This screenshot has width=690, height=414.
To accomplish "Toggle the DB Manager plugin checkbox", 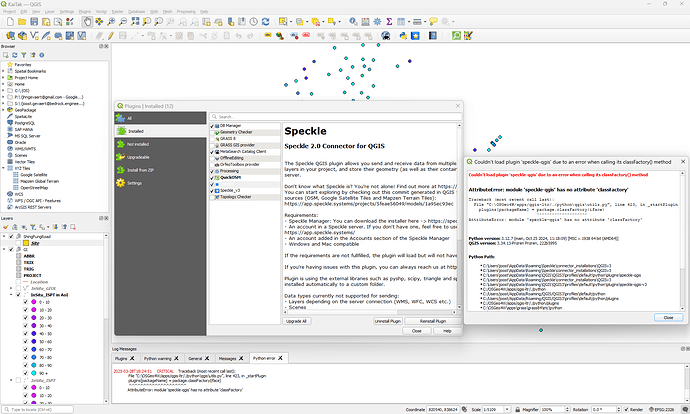I will (x=212, y=126).
